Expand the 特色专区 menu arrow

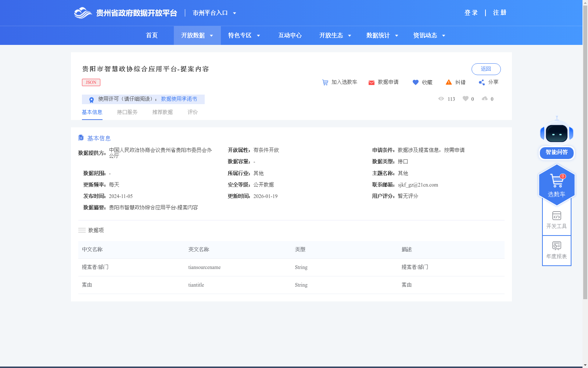pos(258,36)
